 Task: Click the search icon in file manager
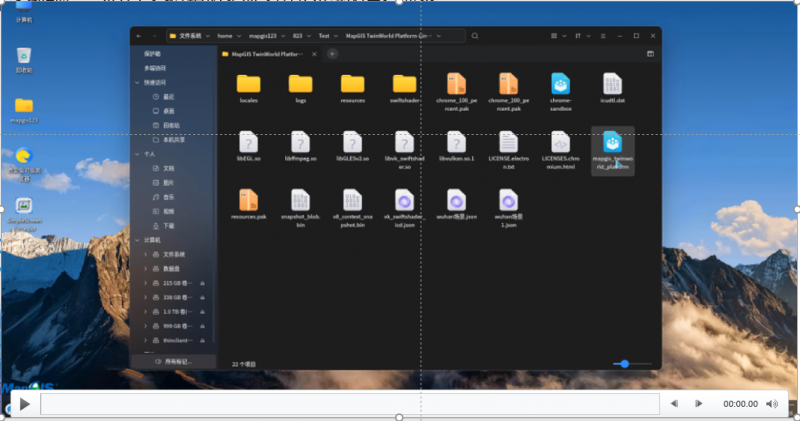(x=475, y=36)
